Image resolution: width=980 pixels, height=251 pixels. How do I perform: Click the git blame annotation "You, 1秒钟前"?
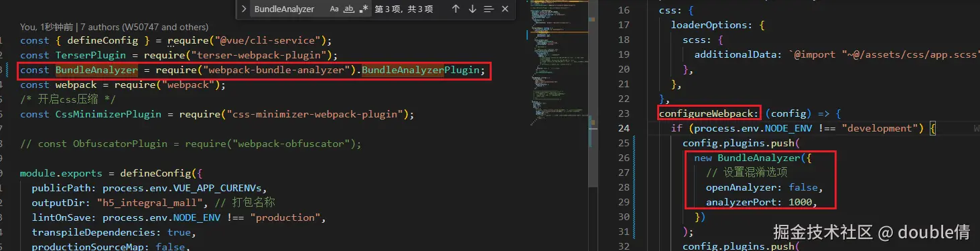click(x=48, y=27)
